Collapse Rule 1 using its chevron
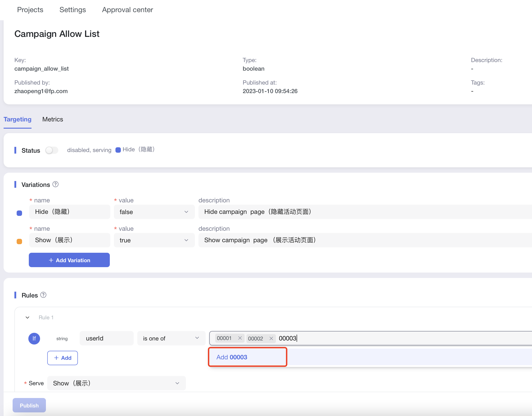The image size is (532, 416). point(27,317)
